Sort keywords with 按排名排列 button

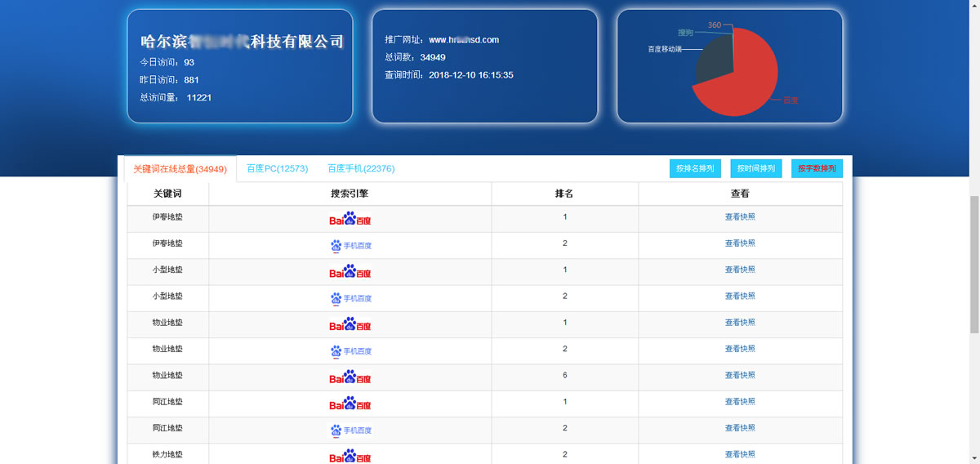695,169
